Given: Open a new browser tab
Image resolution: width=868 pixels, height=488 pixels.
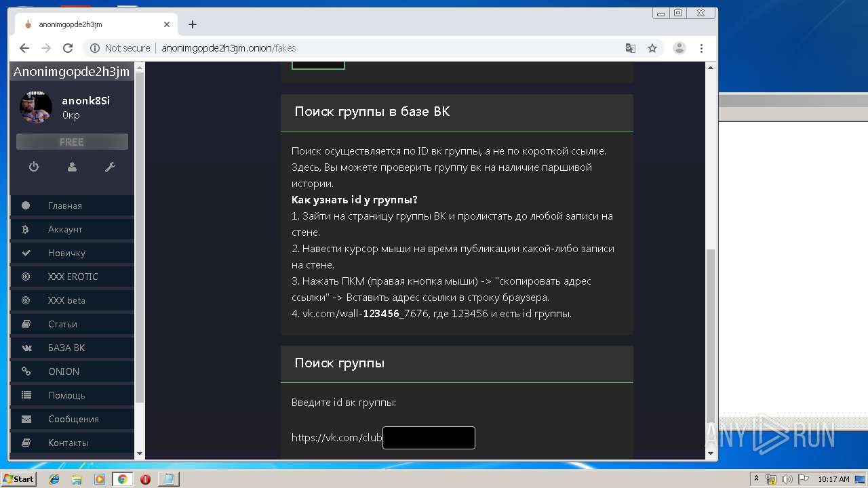Looking at the screenshot, I should click(193, 24).
